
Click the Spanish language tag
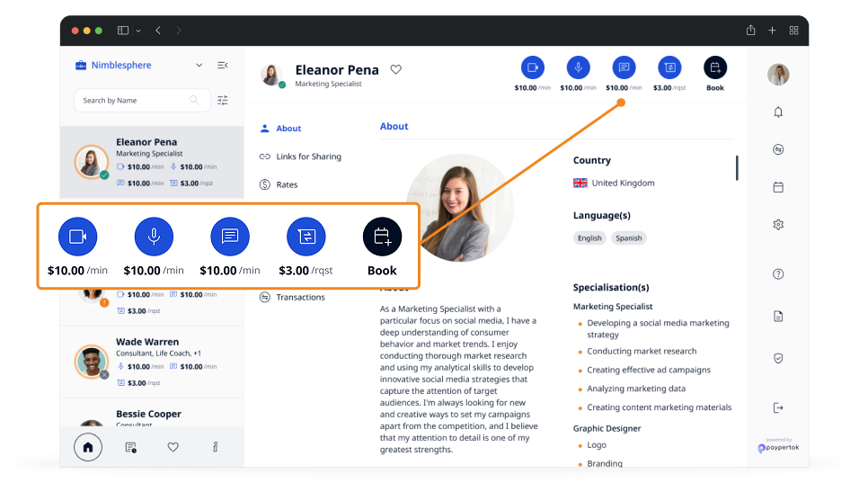629,238
